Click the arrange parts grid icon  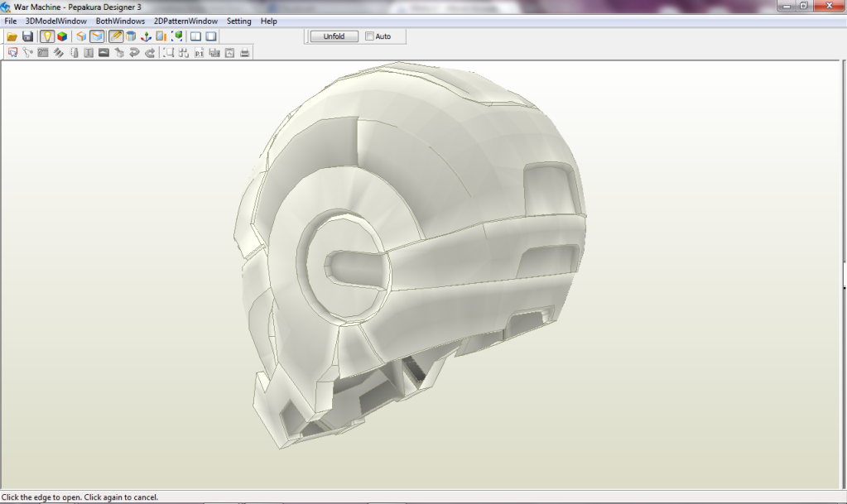(184, 52)
